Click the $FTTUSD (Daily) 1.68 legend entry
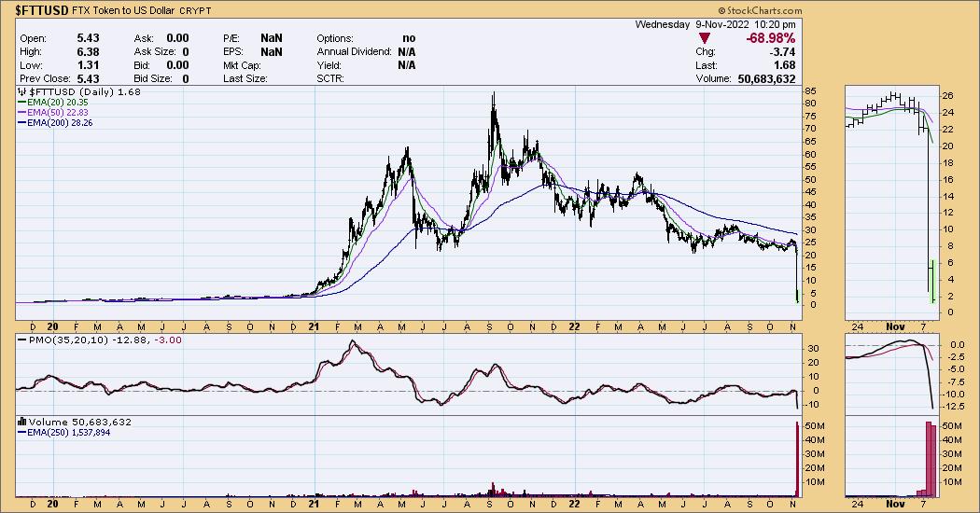 (x=84, y=91)
